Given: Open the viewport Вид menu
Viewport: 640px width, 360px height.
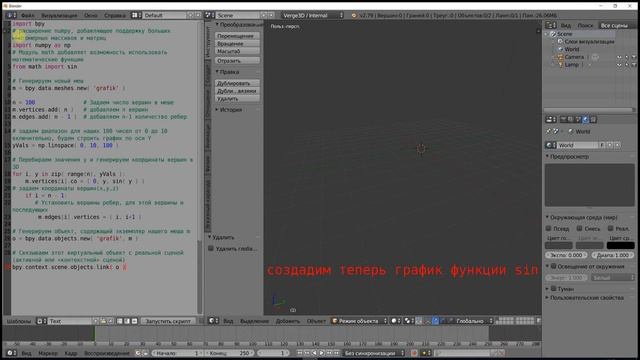Looking at the screenshot, I should (228, 321).
